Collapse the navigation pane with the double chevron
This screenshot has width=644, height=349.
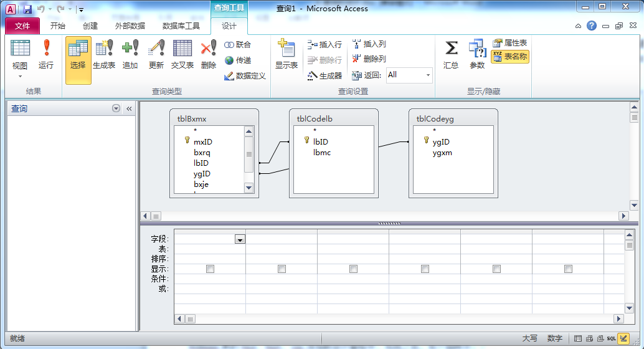[129, 108]
